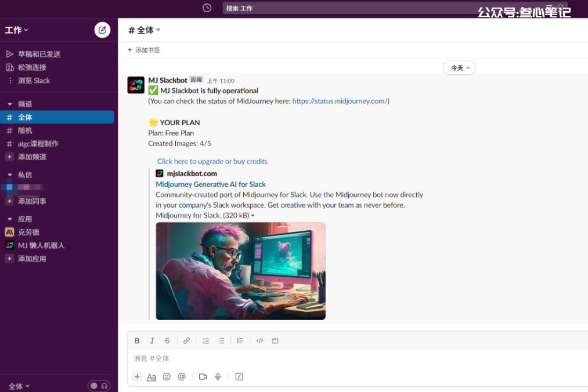588x392 pixels.
Task: Focus the message input for #全体
Action: point(358,358)
